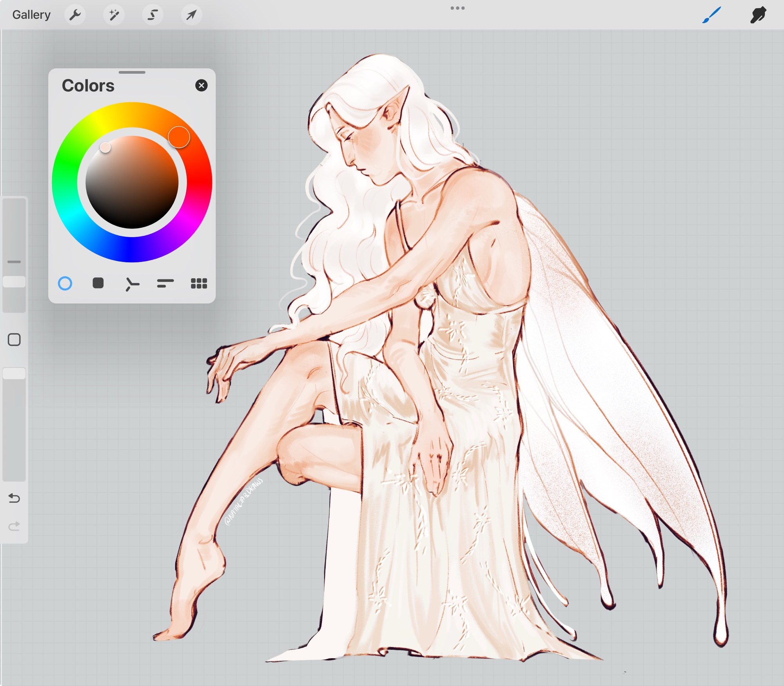Click the saturation disc reticle
Image resolution: width=784 pixels, height=686 pixels.
point(105,148)
